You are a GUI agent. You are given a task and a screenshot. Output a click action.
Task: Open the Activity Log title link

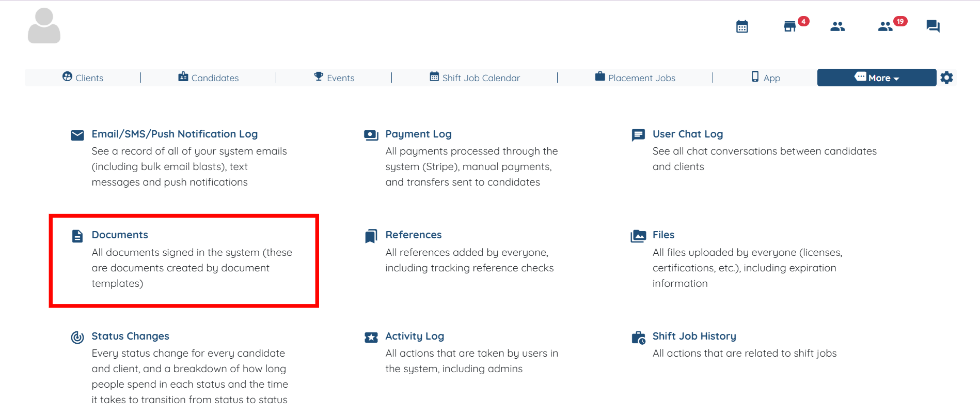pyautogui.click(x=415, y=336)
